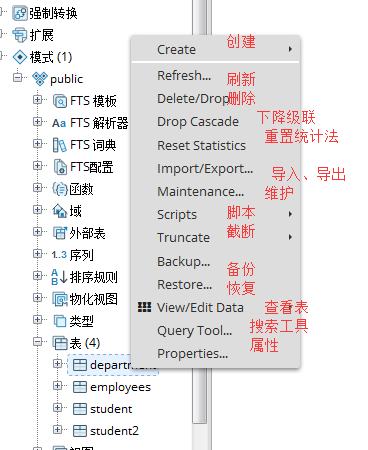Select the student2 table label
The image size is (368, 450).
click(114, 431)
